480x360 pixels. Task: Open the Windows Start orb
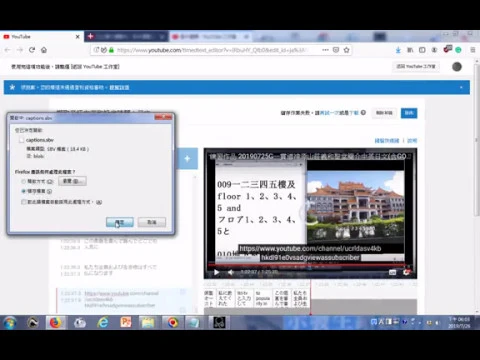click(x=10, y=322)
